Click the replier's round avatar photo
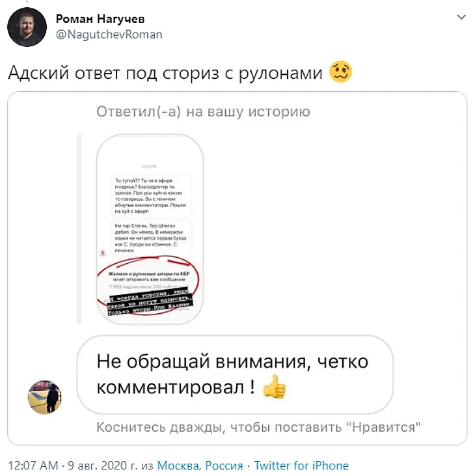Viewport: 475px width, 476px height. pyautogui.click(x=45, y=397)
